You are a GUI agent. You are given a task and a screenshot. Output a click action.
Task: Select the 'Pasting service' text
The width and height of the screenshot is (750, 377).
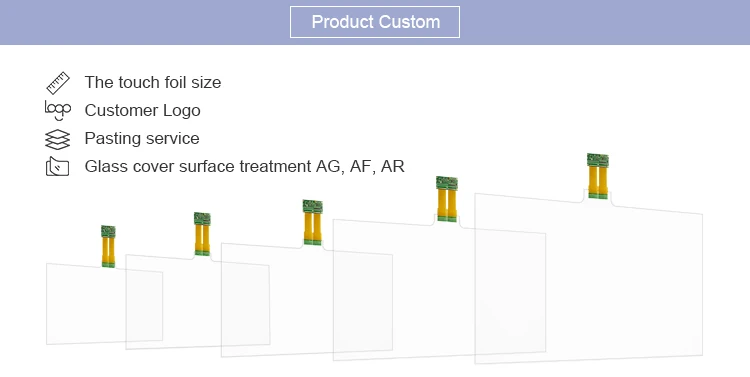(x=142, y=138)
